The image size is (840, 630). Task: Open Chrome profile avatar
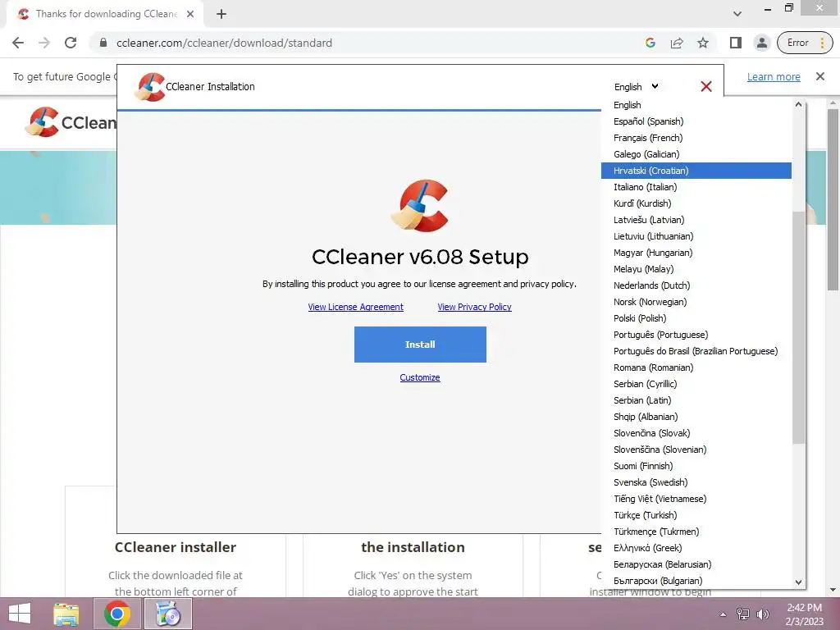762,43
